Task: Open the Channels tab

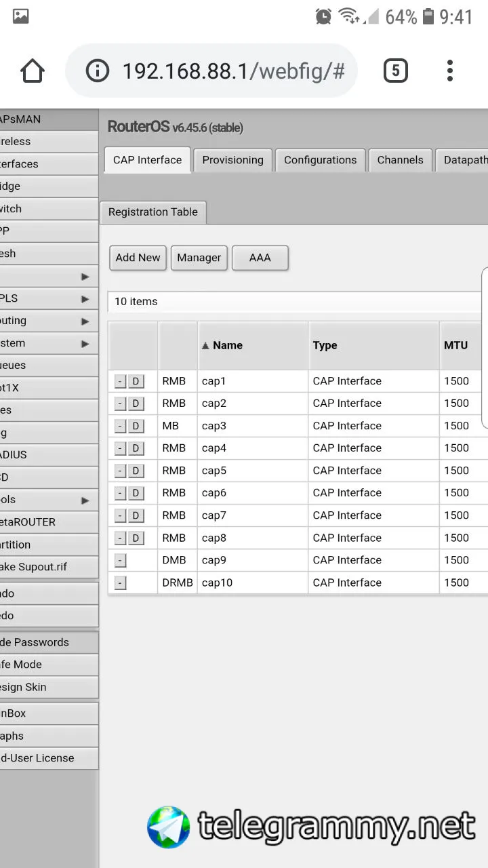Action: [400, 161]
